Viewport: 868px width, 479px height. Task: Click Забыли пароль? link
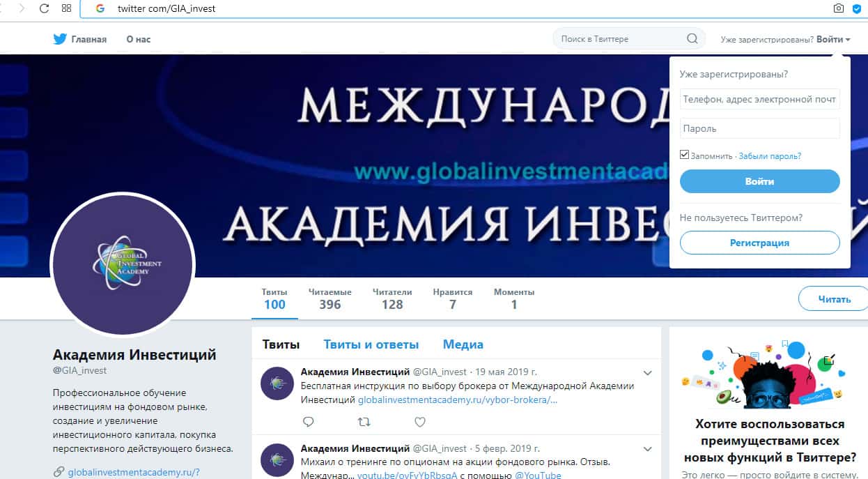tap(770, 156)
